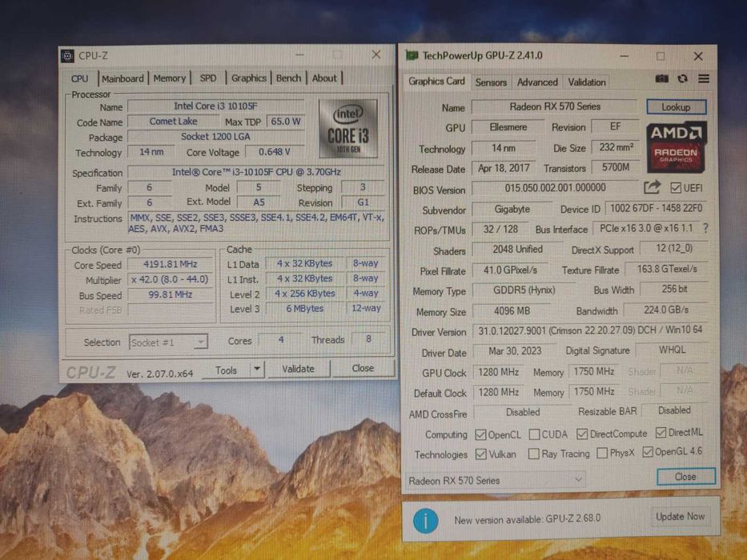Viewport: 747px width, 560px height.
Task: Open GPU-Z hamburger menu
Action: click(704, 78)
